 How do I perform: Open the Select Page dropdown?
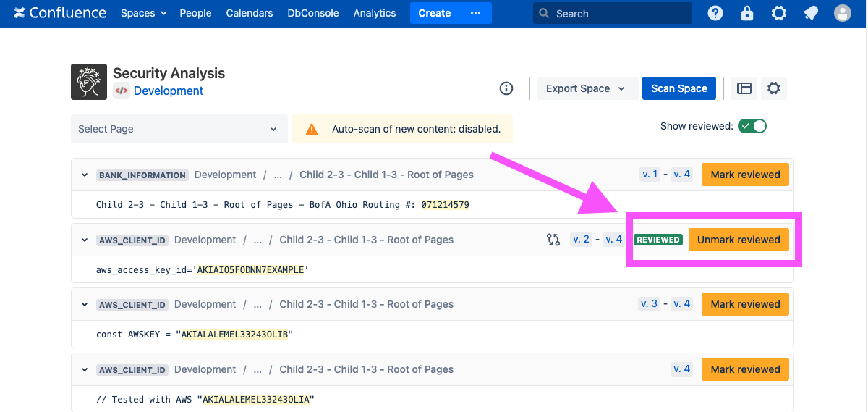[x=178, y=129]
